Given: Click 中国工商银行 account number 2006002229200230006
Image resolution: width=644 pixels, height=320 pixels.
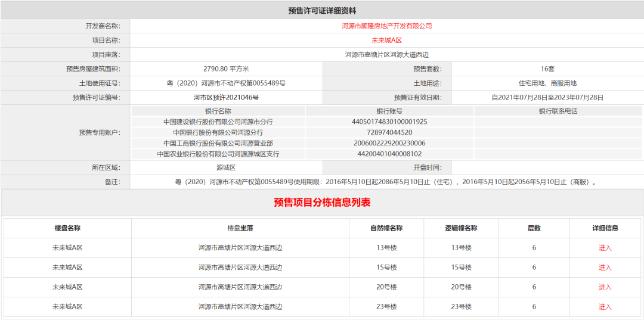Looking at the screenshot, I should tap(389, 143).
